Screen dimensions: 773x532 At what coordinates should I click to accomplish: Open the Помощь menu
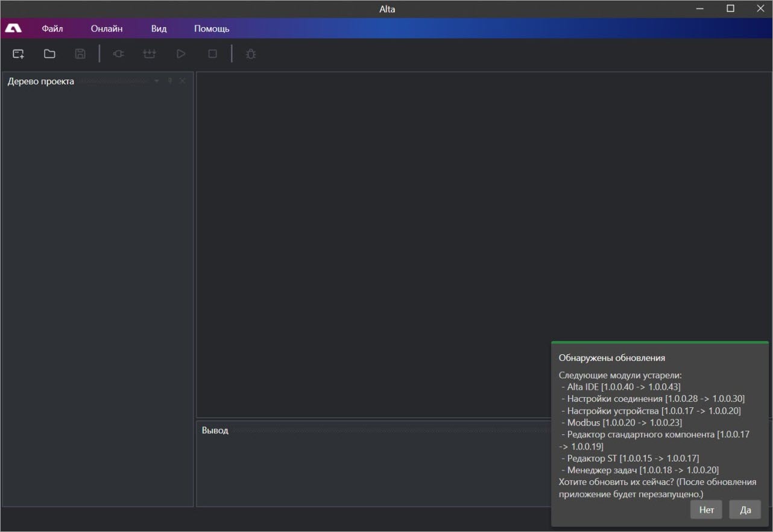212,28
